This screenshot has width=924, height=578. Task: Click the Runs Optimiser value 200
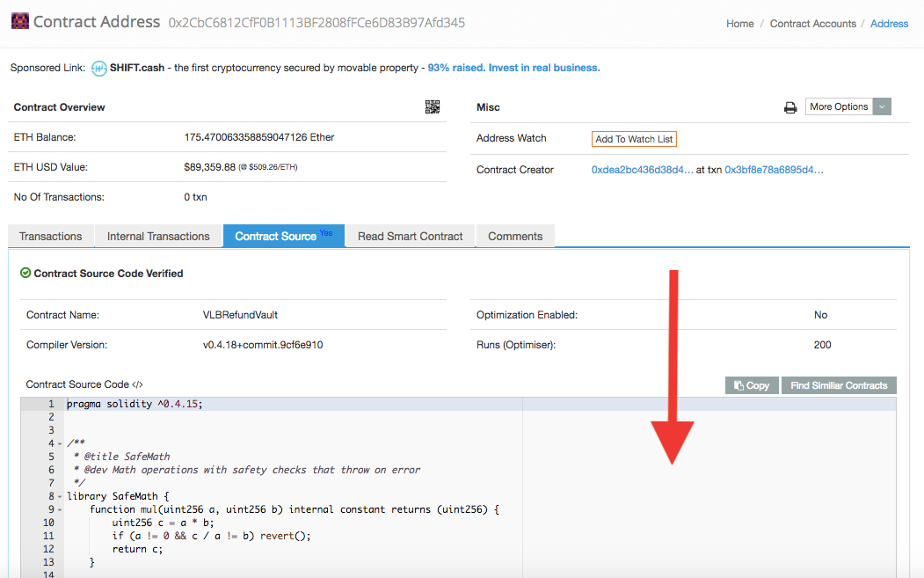tap(823, 345)
